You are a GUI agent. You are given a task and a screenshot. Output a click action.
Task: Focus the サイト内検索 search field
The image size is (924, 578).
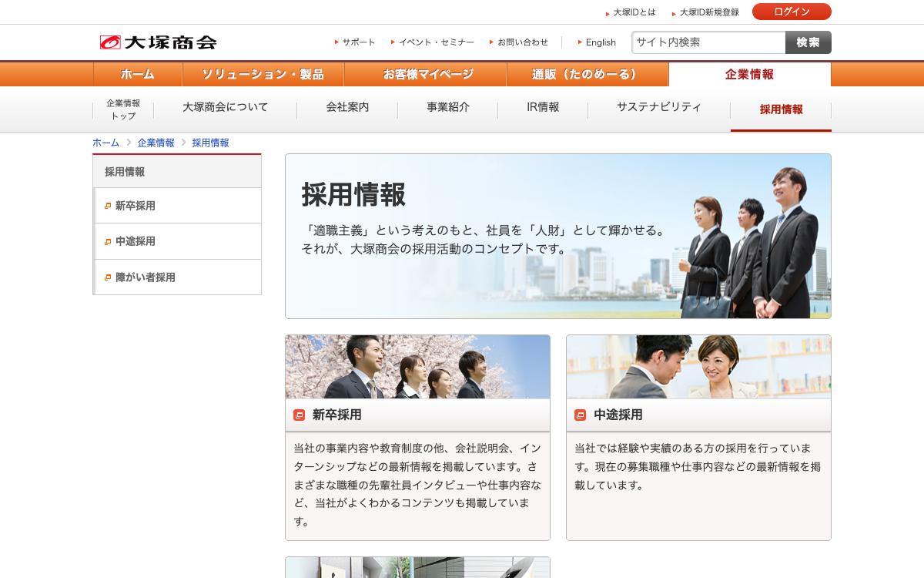[708, 42]
